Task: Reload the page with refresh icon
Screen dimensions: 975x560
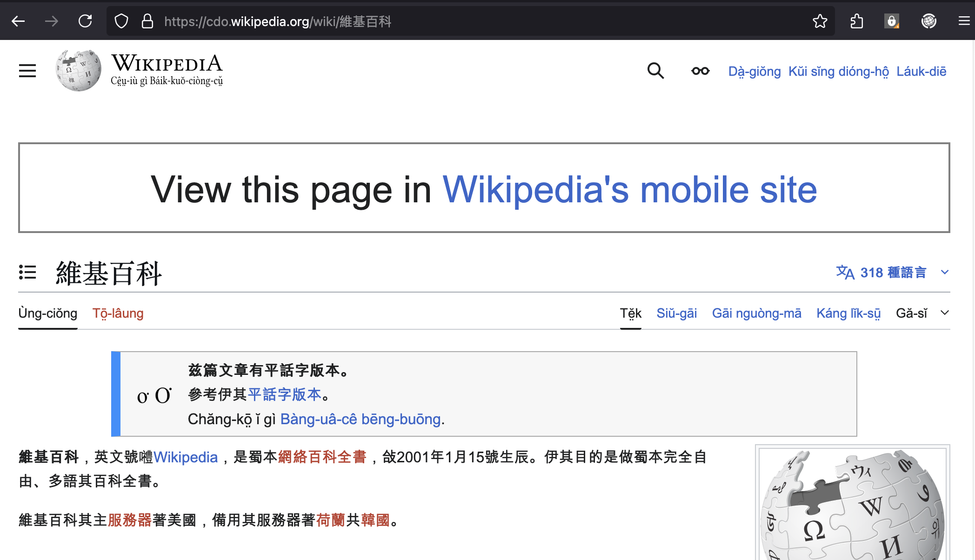Action: (x=85, y=21)
